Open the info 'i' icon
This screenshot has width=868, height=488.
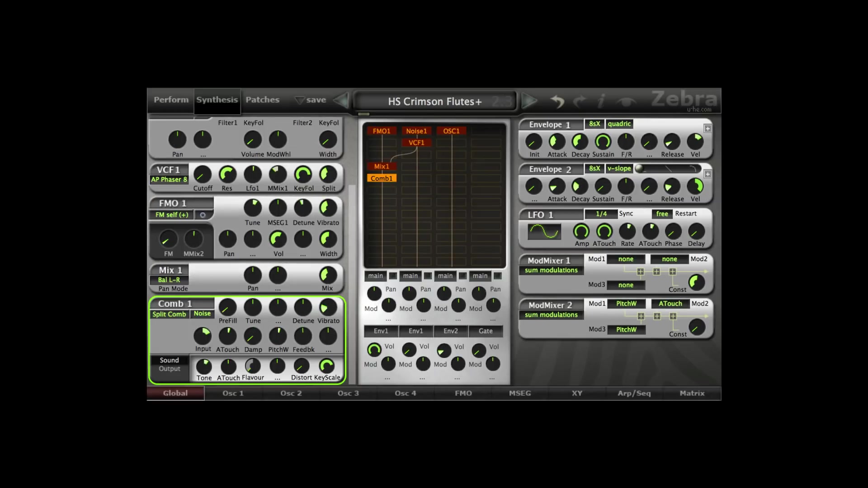[x=601, y=101]
